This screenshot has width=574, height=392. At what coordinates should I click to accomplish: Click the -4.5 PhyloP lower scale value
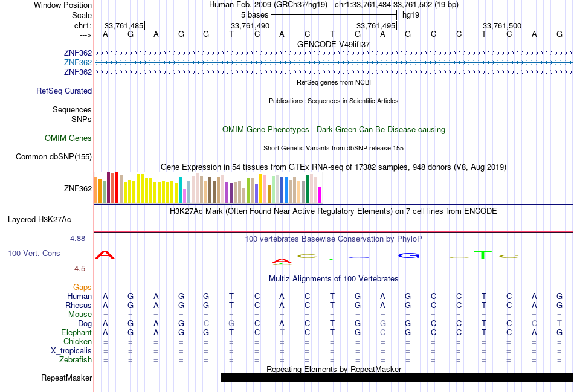[x=79, y=269]
